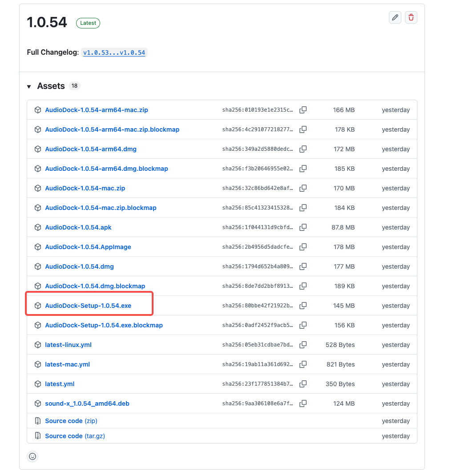The height and width of the screenshot is (476, 465).
Task: Download AudioDock-1.0.54-mac.zip
Action: point(85,188)
